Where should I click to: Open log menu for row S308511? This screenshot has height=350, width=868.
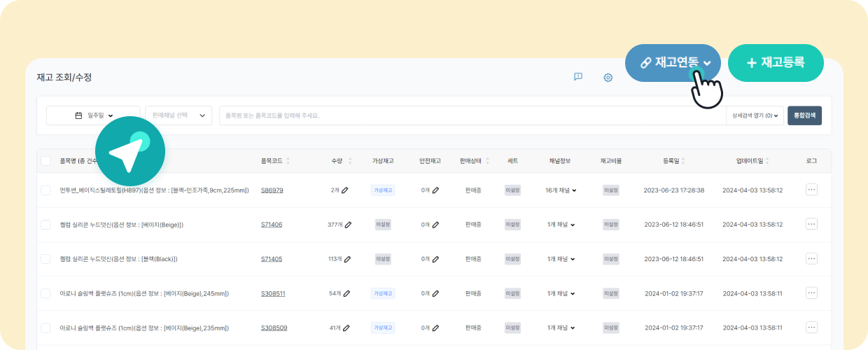(811, 293)
